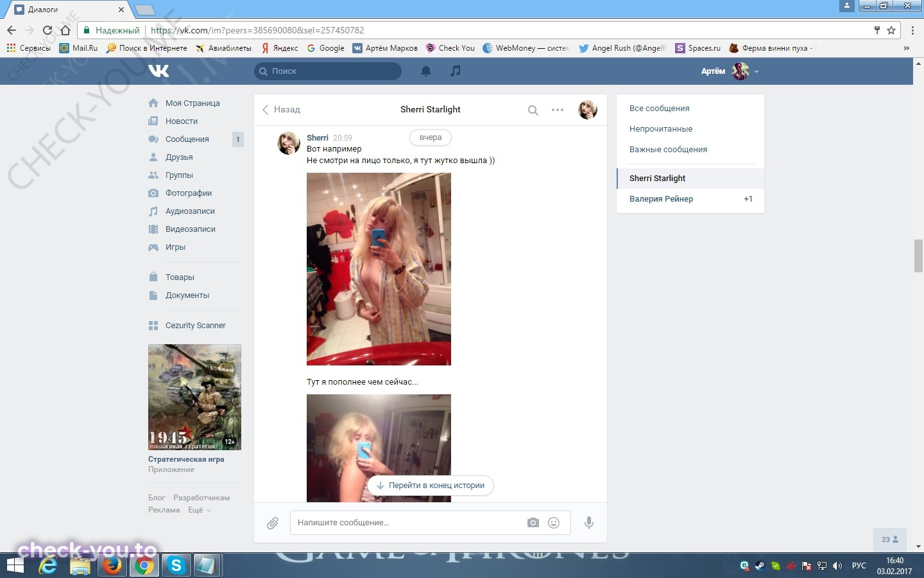Open the Разработчикам footer link
The height and width of the screenshot is (578, 924).
click(201, 498)
